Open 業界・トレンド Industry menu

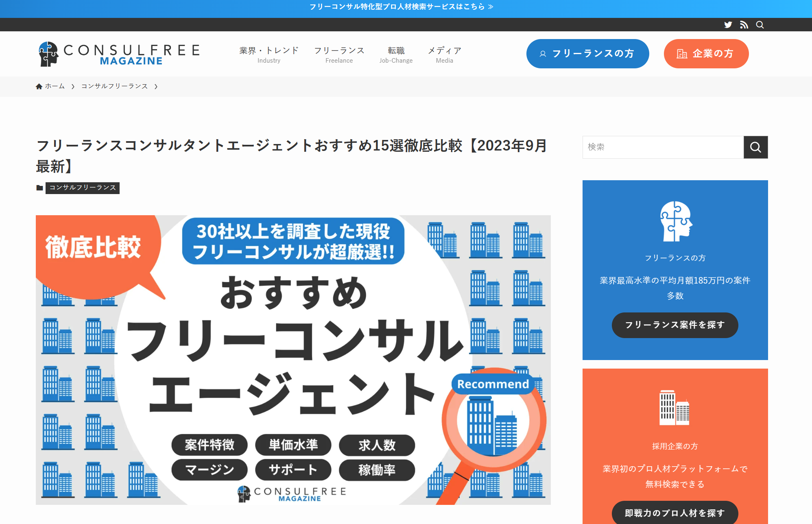coord(269,55)
